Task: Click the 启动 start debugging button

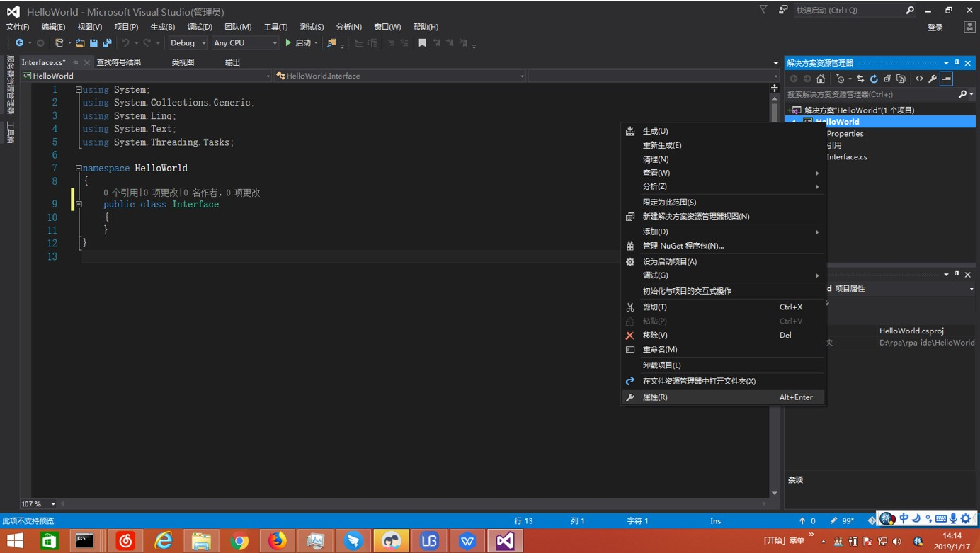Action: click(299, 43)
